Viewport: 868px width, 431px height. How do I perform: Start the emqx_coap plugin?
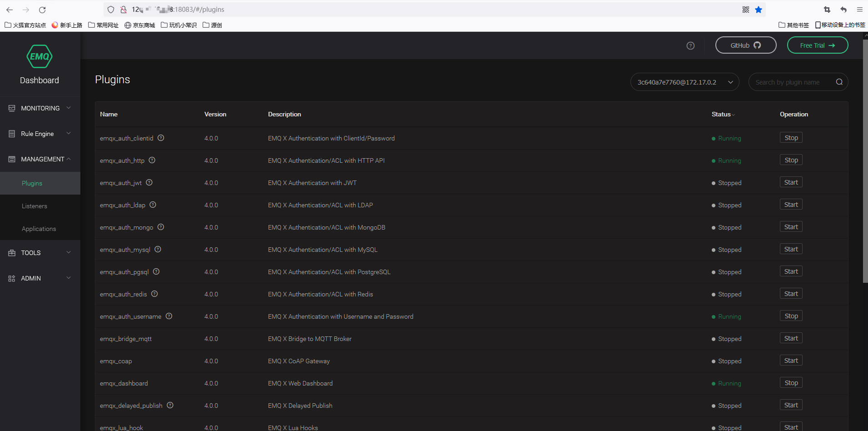tap(791, 361)
